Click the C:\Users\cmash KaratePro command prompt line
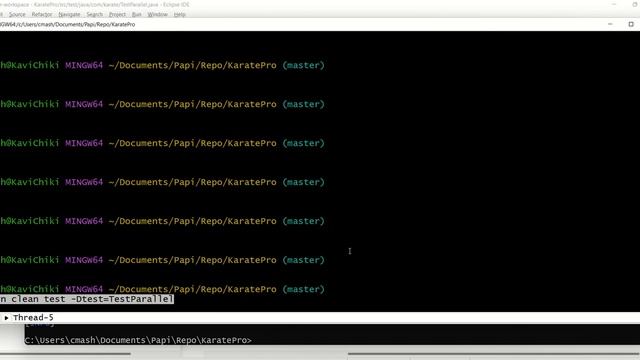The image size is (640, 360). click(138, 340)
